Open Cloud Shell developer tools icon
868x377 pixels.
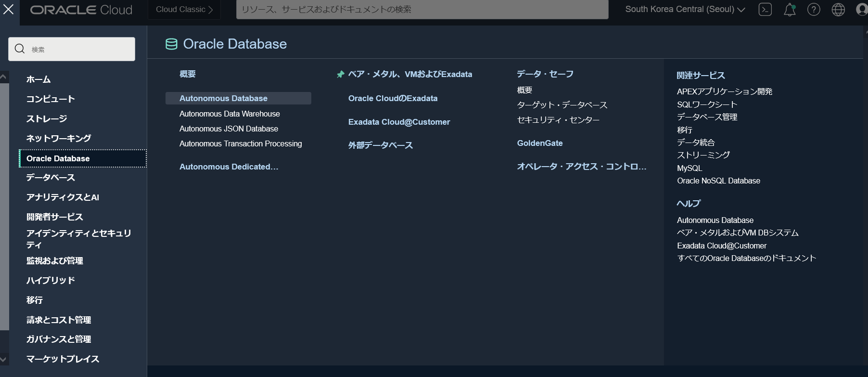click(x=765, y=10)
